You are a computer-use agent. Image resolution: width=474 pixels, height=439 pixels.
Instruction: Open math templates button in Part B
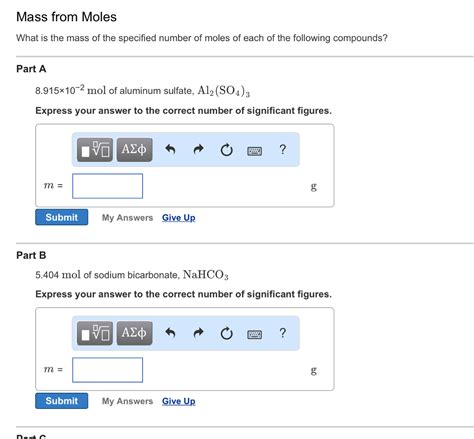(95, 333)
